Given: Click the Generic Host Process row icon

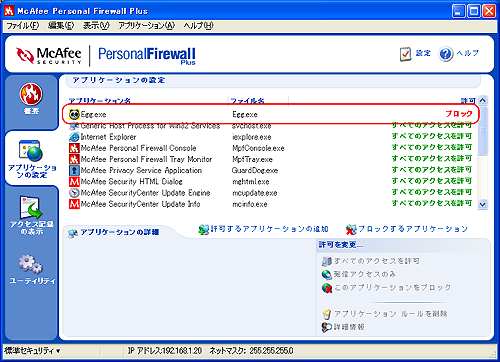Looking at the screenshot, I should coord(74,126).
